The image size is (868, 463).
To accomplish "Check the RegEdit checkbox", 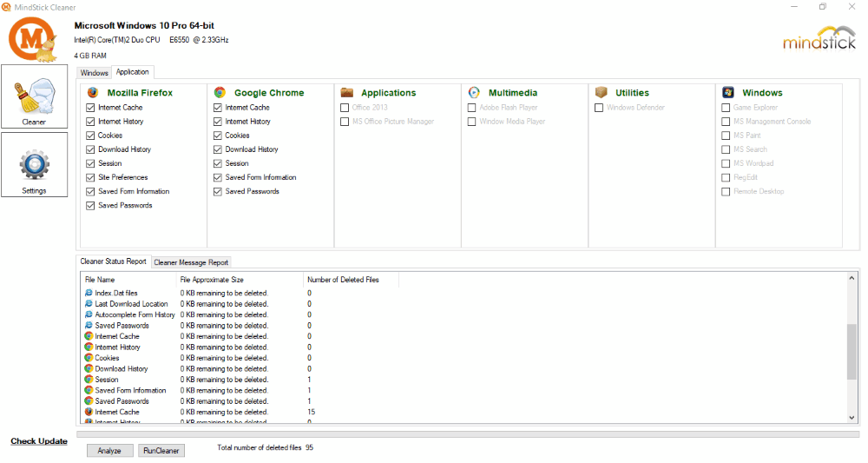I will point(726,177).
